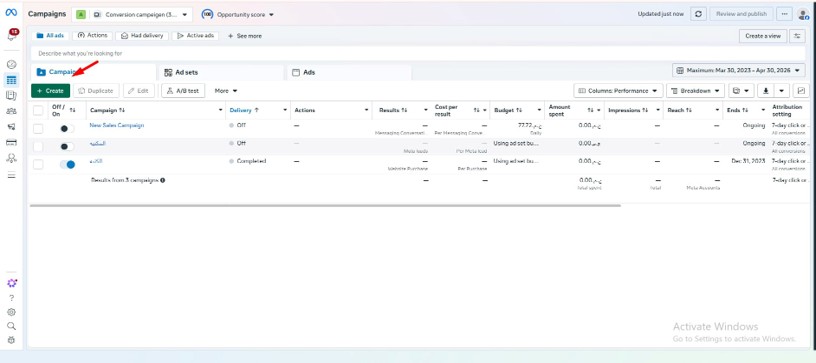
Task: Open the More dropdown in the toolbar
Action: click(x=226, y=90)
